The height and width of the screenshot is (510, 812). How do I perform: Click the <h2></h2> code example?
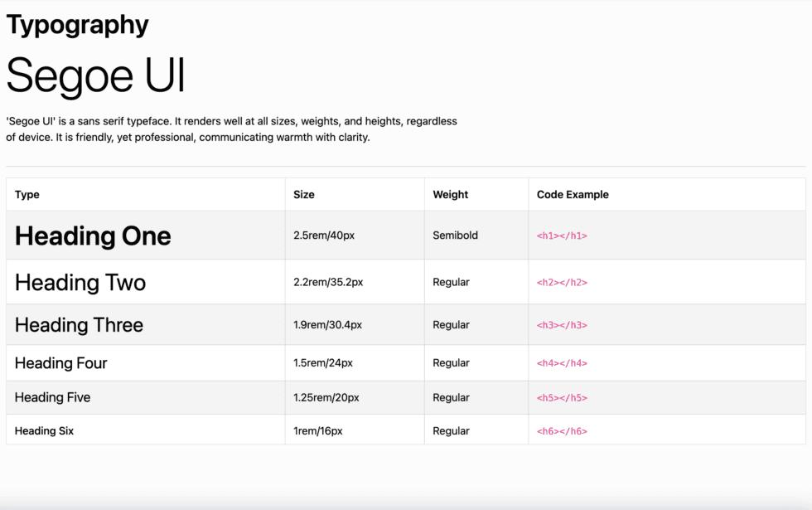tap(562, 283)
